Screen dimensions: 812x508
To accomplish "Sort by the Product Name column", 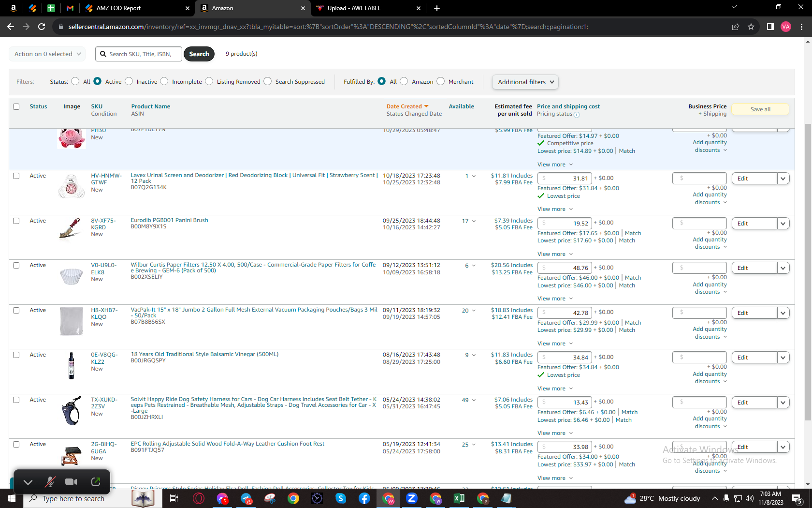I will point(150,106).
